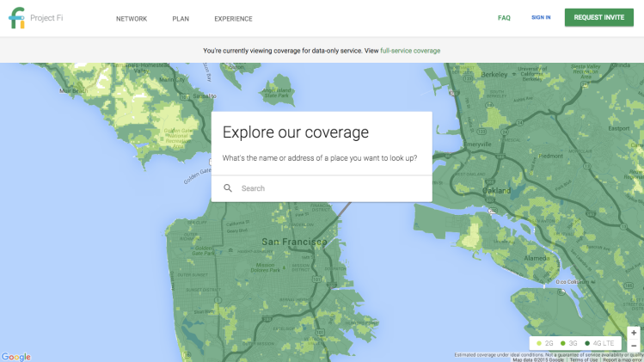Viewport: 644px width, 362px height.
Task: Click the Angel Island State Park label
Action: 276,93
